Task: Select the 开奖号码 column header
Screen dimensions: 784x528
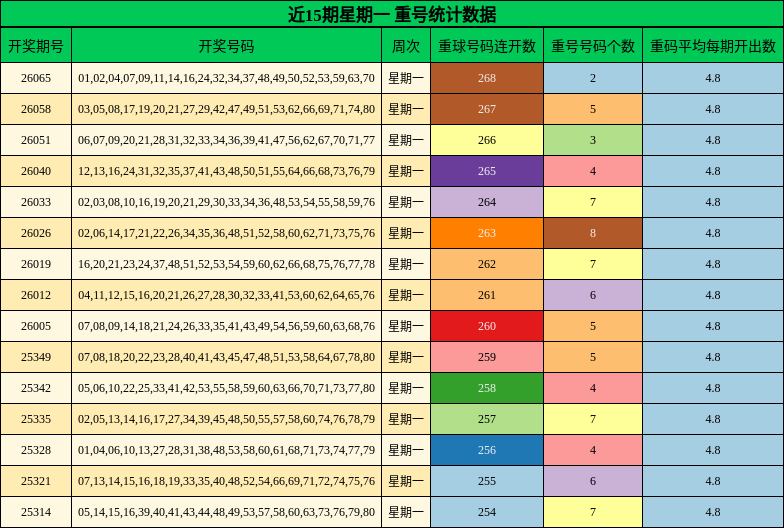Action: tap(226, 46)
